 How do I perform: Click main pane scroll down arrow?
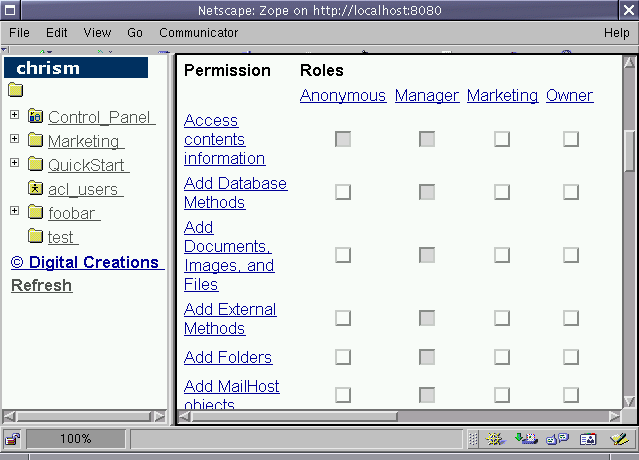630,401
